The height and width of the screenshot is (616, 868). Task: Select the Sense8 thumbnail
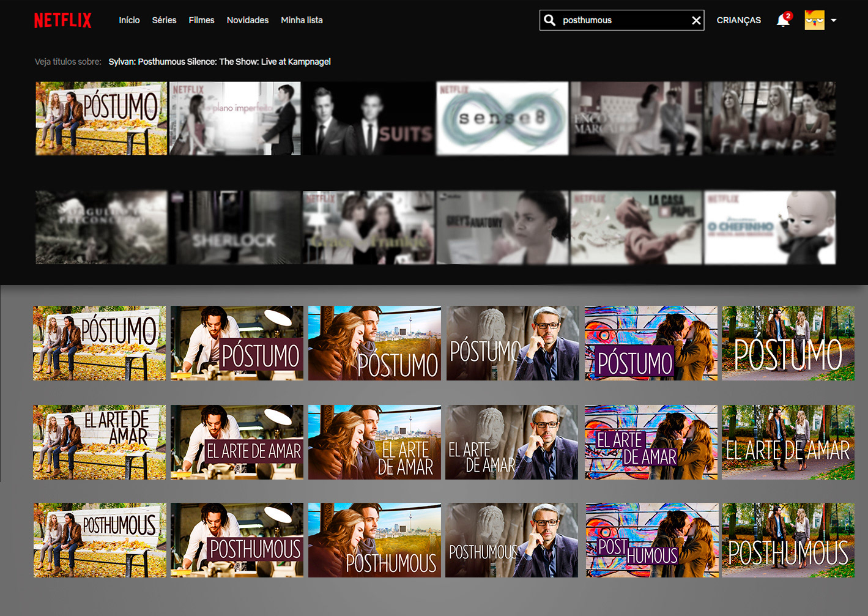click(x=502, y=118)
